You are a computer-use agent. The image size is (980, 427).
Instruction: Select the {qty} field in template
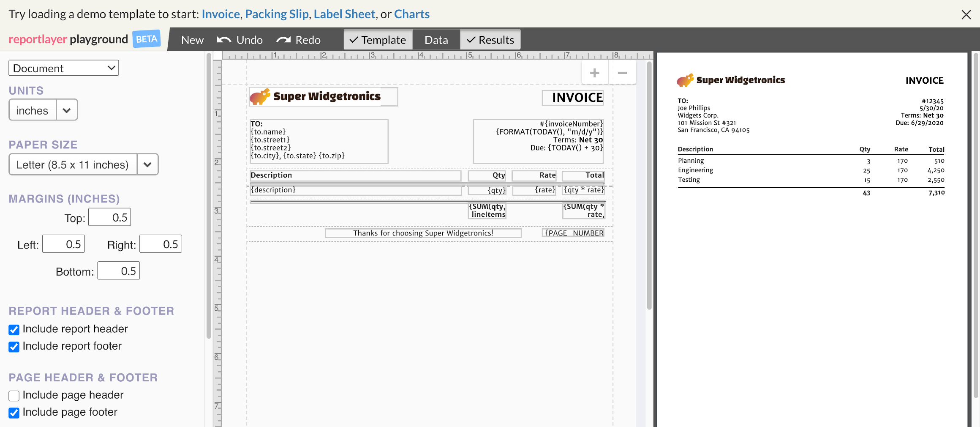[487, 190]
